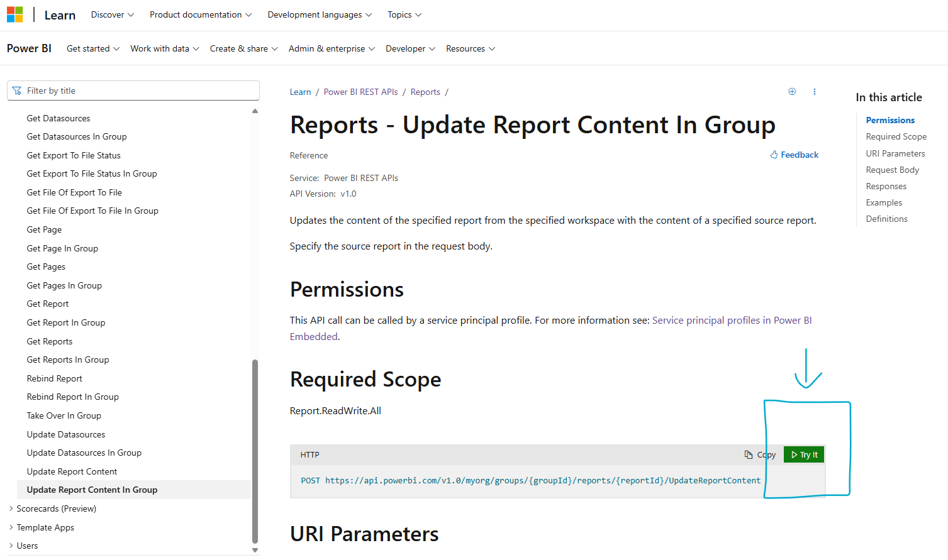This screenshot has height=560, width=948.
Task: Expand the Users tree node
Action: coord(11,546)
